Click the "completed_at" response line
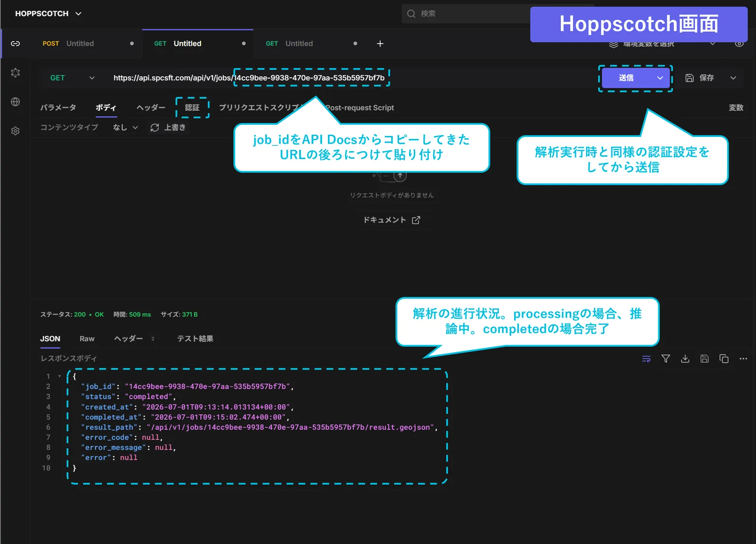Image resolution: width=756 pixels, height=544 pixels. tap(185, 417)
